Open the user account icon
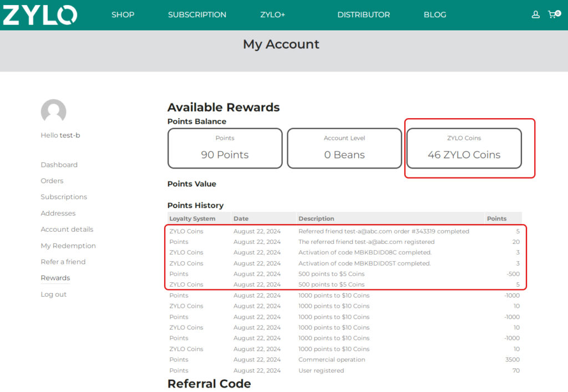The height and width of the screenshot is (392, 568). (x=535, y=15)
